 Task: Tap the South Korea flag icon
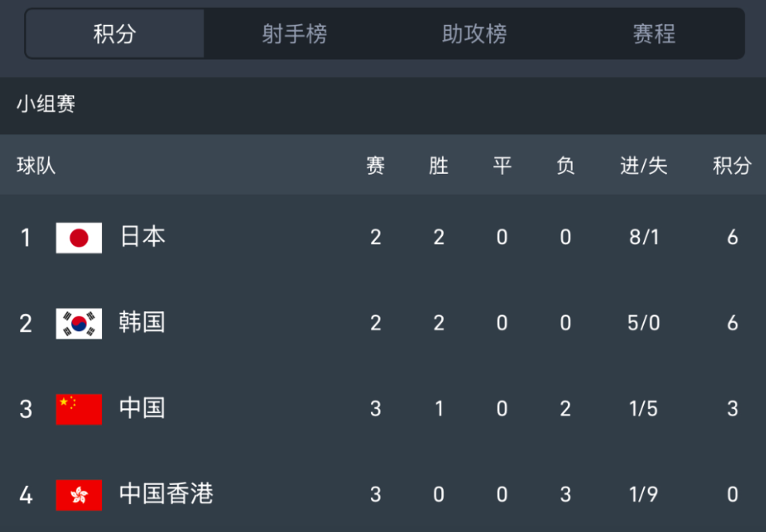tap(79, 323)
